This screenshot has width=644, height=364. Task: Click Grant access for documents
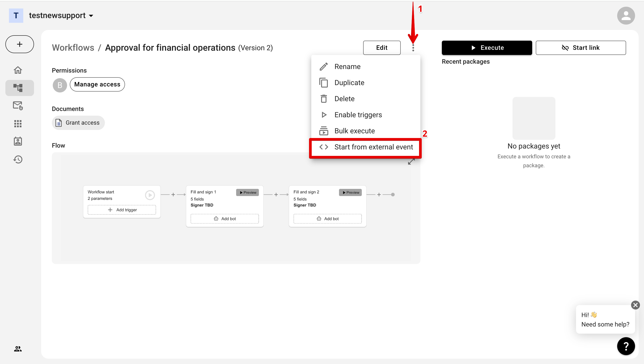pyautogui.click(x=78, y=123)
